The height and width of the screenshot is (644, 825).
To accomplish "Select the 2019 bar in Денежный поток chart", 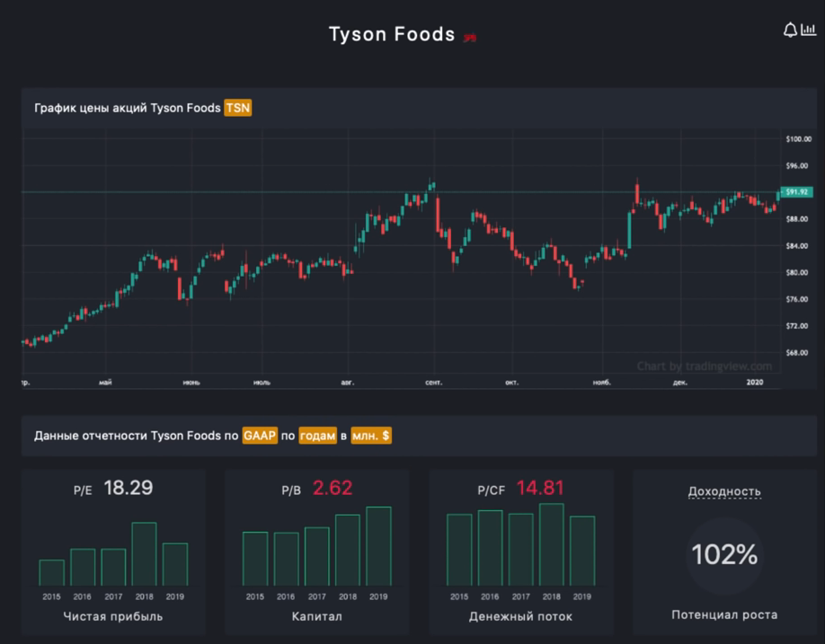I will tap(582, 551).
